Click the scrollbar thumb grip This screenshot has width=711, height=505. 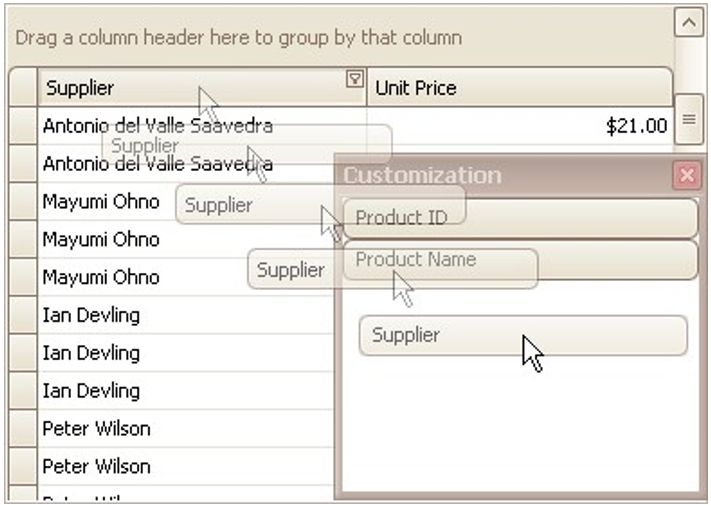[x=688, y=120]
